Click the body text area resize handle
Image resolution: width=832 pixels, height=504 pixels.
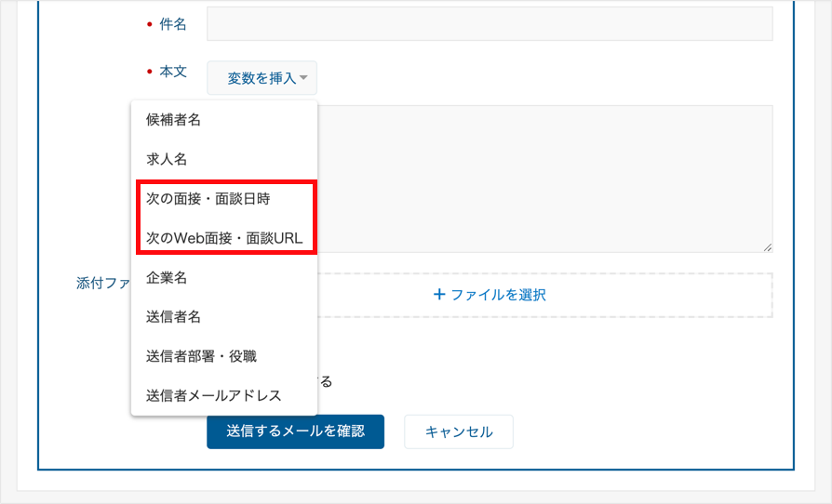click(768, 247)
